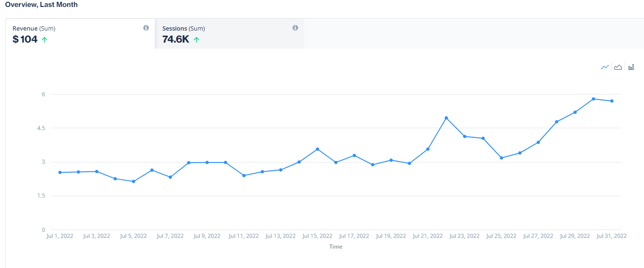Click the Jul 22 peak data point
The height and width of the screenshot is (268, 644).
pos(446,118)
